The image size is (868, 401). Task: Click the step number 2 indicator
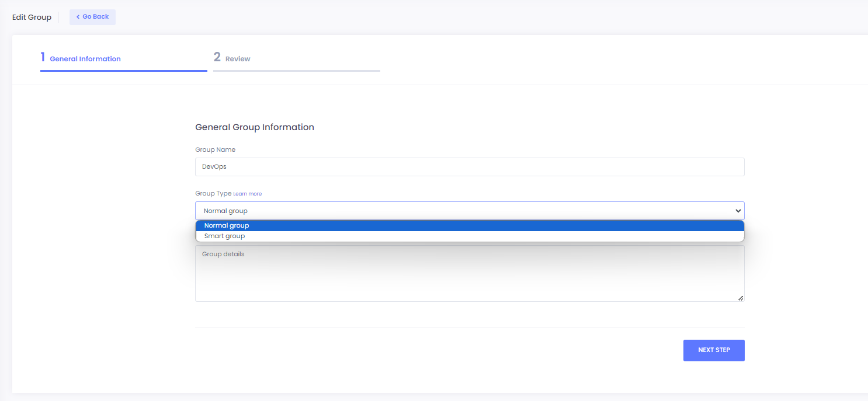coord(217,57)
